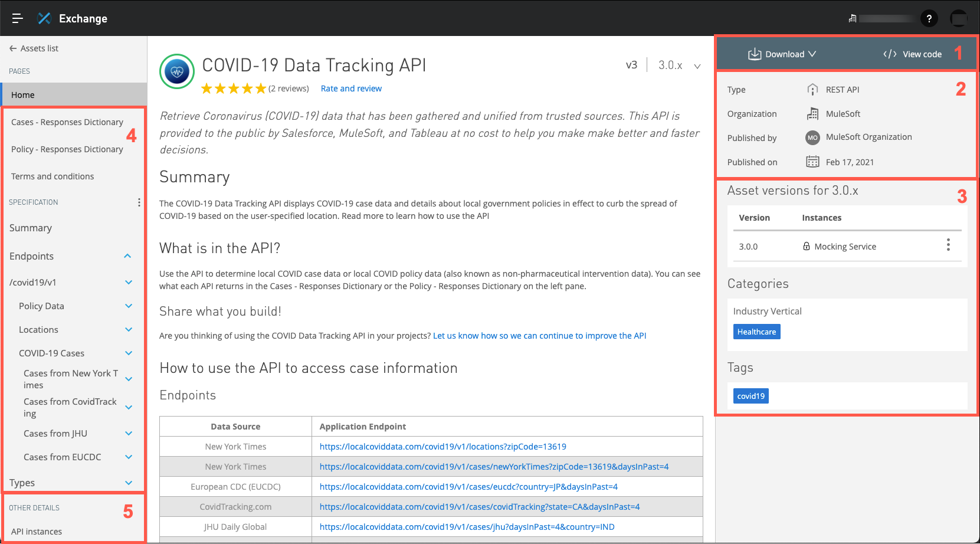The height and width of the screenshot is (544, 980).
Task: Click the Healthcare category tag
Action: [756, 332]
